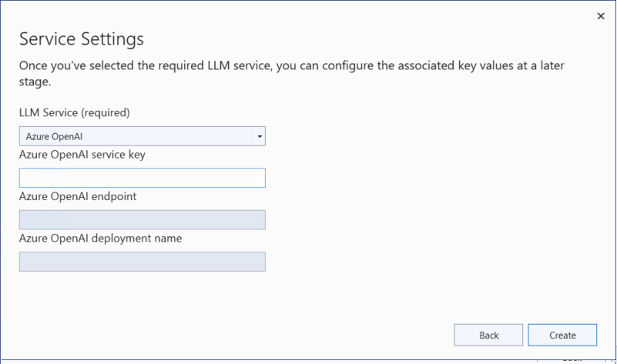Go Back to the previous step
617x364 pixels.
coord(489,335)
